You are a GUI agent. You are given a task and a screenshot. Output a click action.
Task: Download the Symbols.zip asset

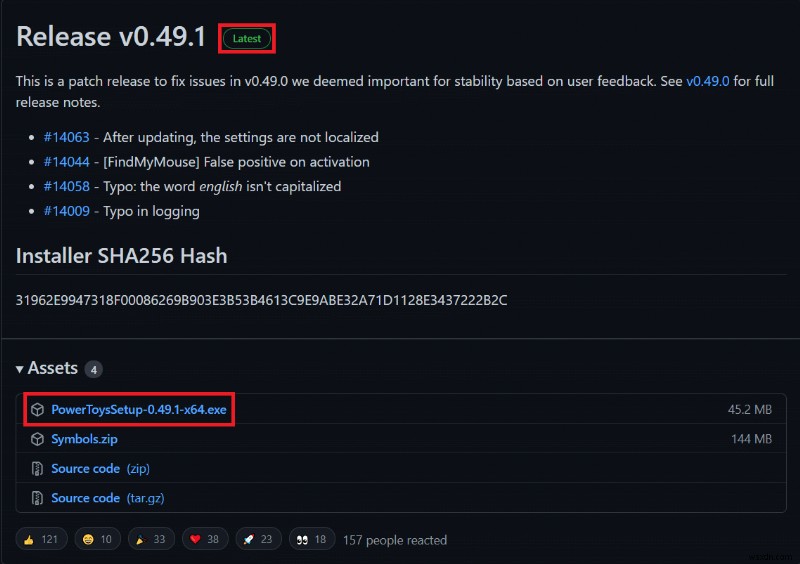coord(84,439)
